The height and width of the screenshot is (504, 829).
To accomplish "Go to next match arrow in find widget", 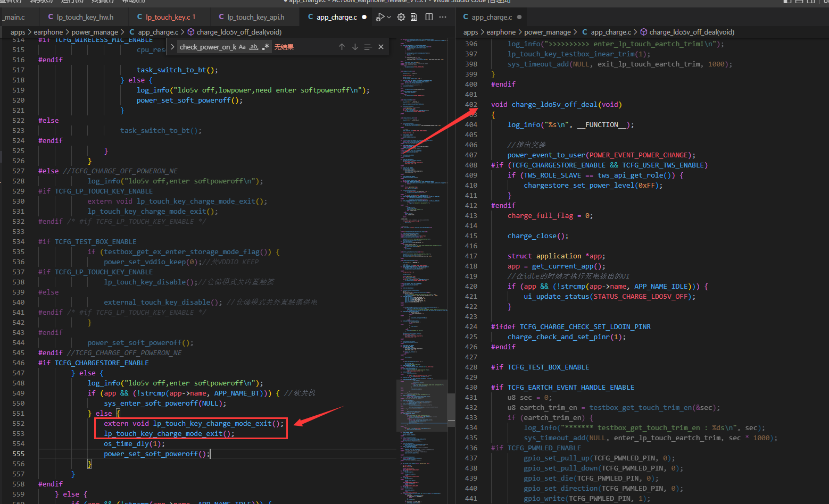I will 355,47.
